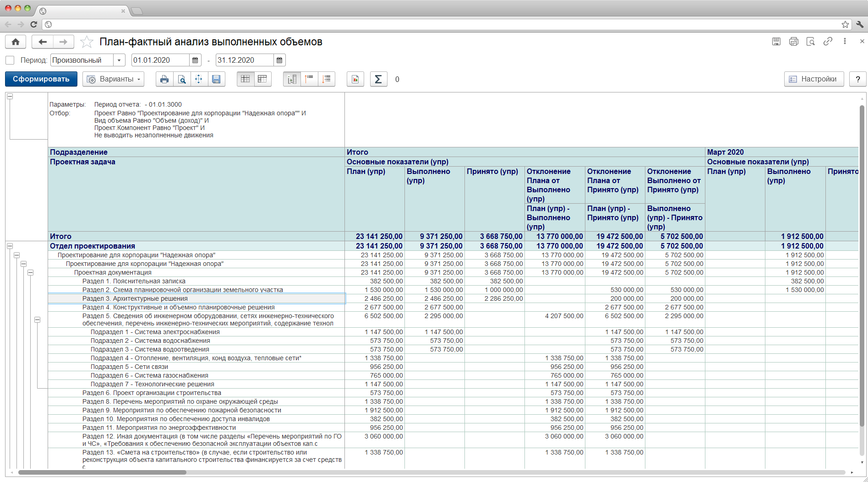Collapse the Отдел проектирования group
The image size is (868, 482).
click(x=10, y=246)
